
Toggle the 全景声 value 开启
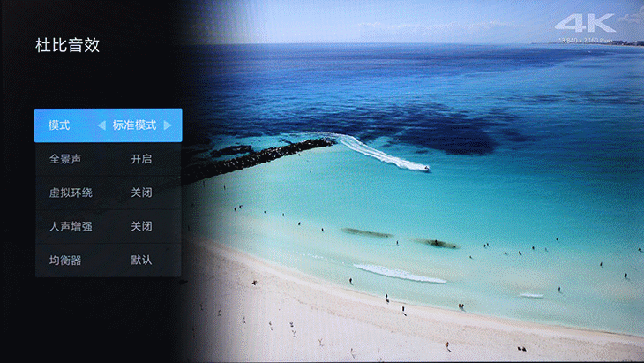pyautogui.click(x=141, y=159)
